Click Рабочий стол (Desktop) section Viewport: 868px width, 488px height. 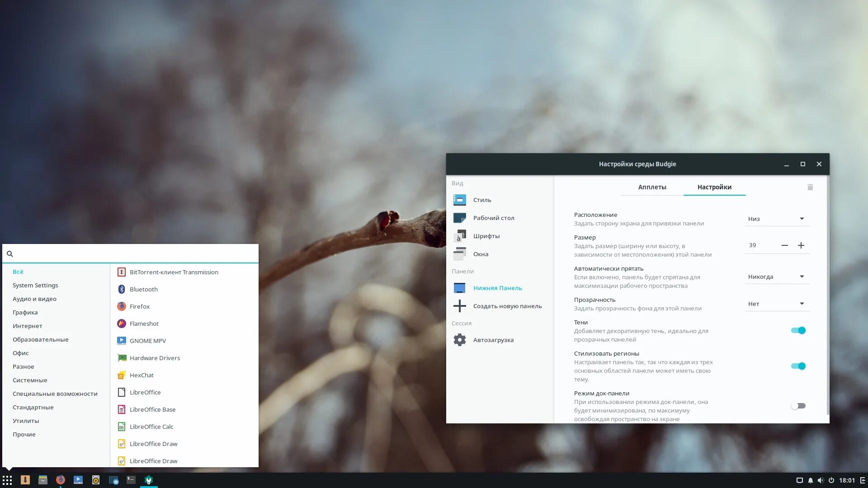click(x=493, y=217)
